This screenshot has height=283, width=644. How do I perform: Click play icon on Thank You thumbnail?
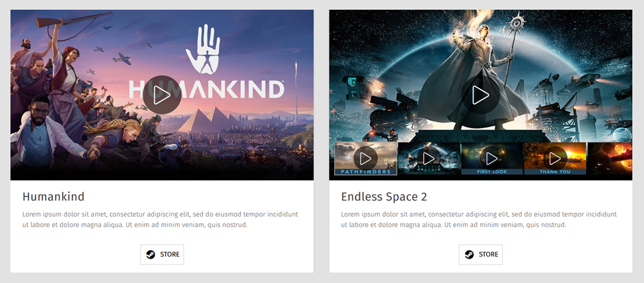click(555, 158)
